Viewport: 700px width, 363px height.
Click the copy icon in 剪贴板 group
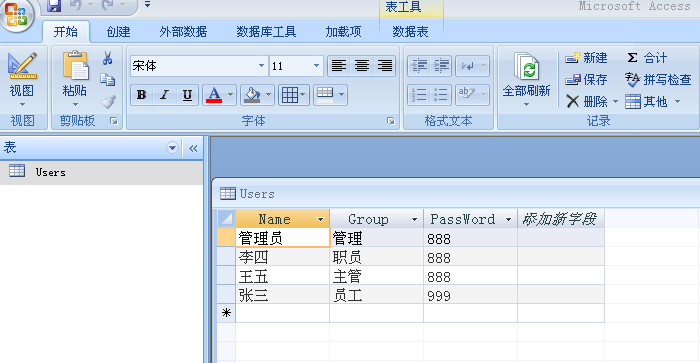107,80
